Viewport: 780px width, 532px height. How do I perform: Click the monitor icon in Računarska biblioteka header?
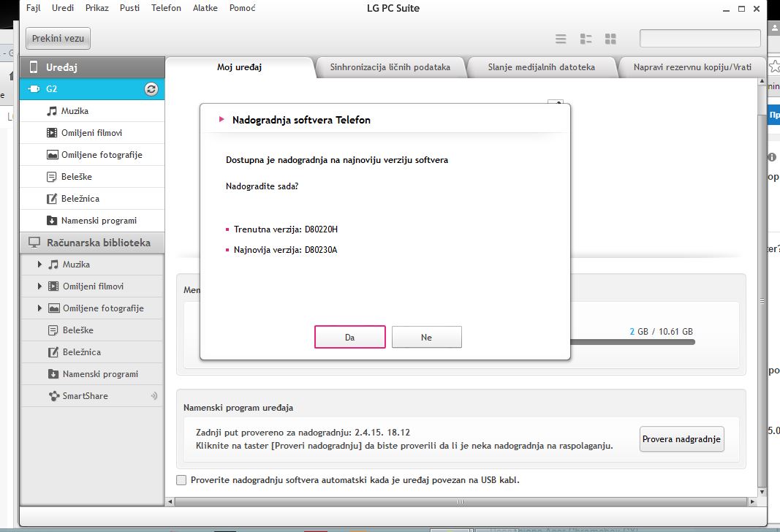(x=34, y=243)
